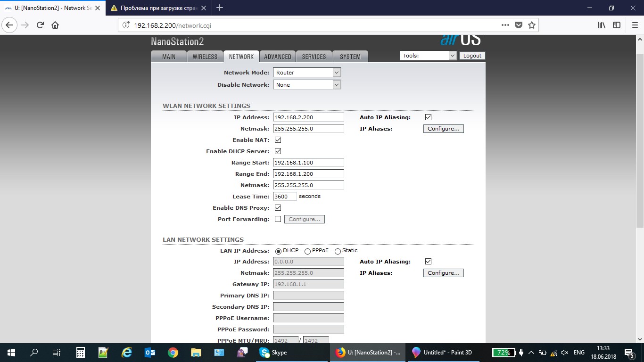Image resolution: width=644 pixels, height=362 pixels.
Task: Select DHCP for LAN IP Address
Action: pyautogui.click(x=278, y=251)
